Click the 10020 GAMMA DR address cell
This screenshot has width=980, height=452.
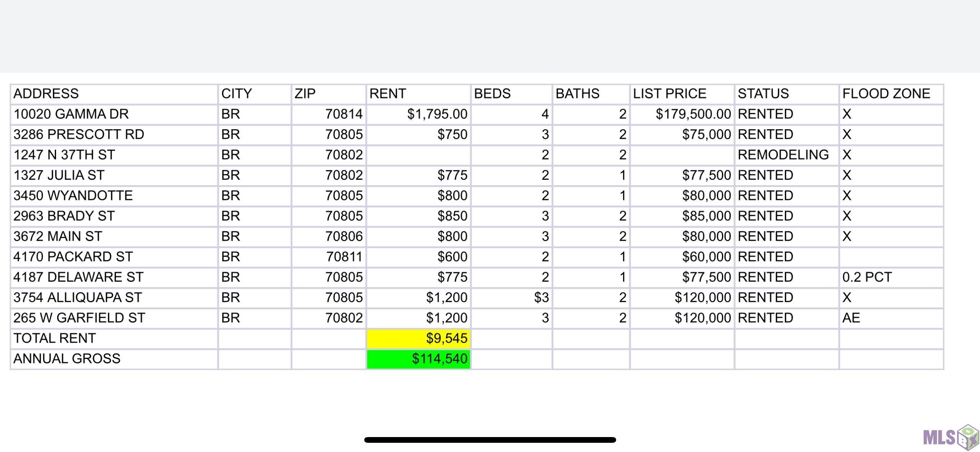click(x=114, y=114)
